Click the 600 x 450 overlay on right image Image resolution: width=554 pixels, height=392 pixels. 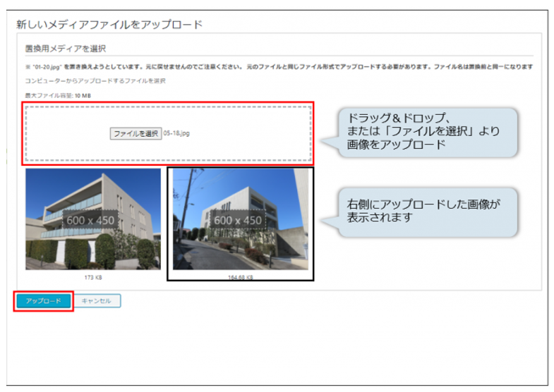click(237, 220)
